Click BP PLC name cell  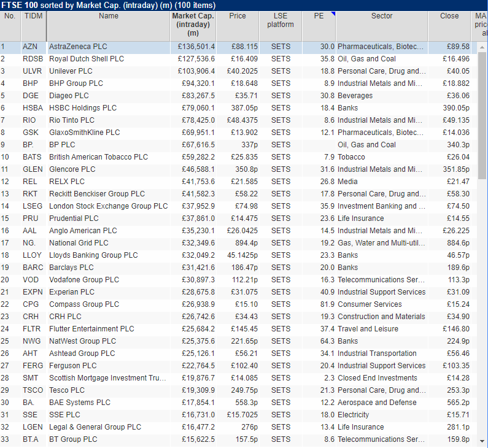pyautogui.click(x=108, y=145)
